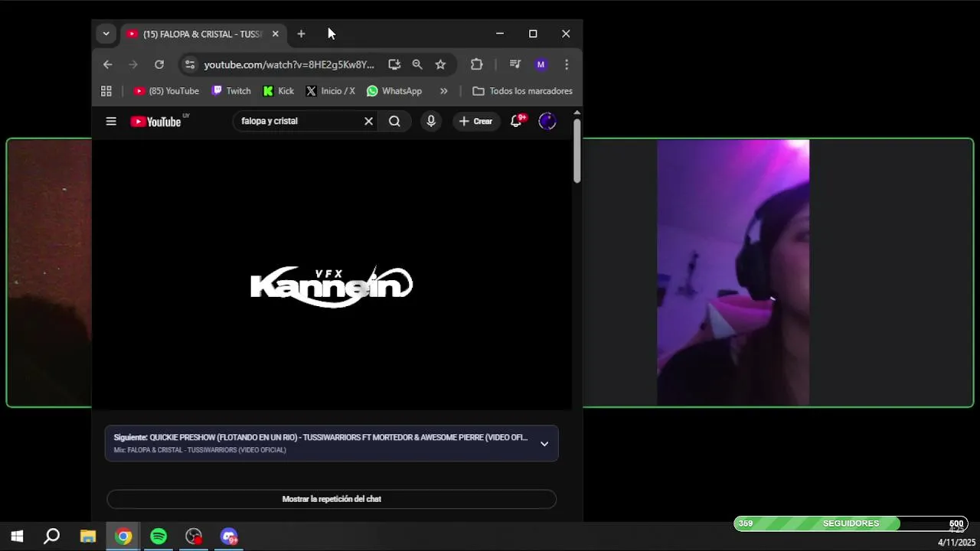The image size is (980, 551).
Task: Open the (85) YouTube bookmark
Action: [x=166, y=91]
